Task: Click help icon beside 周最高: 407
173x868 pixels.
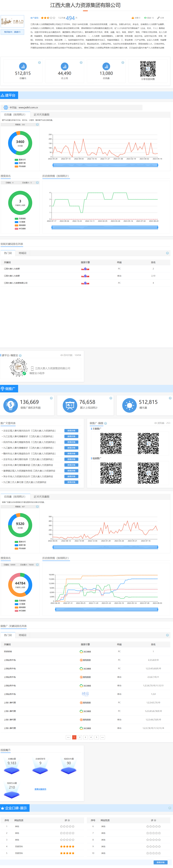Action: coord(37,506)
